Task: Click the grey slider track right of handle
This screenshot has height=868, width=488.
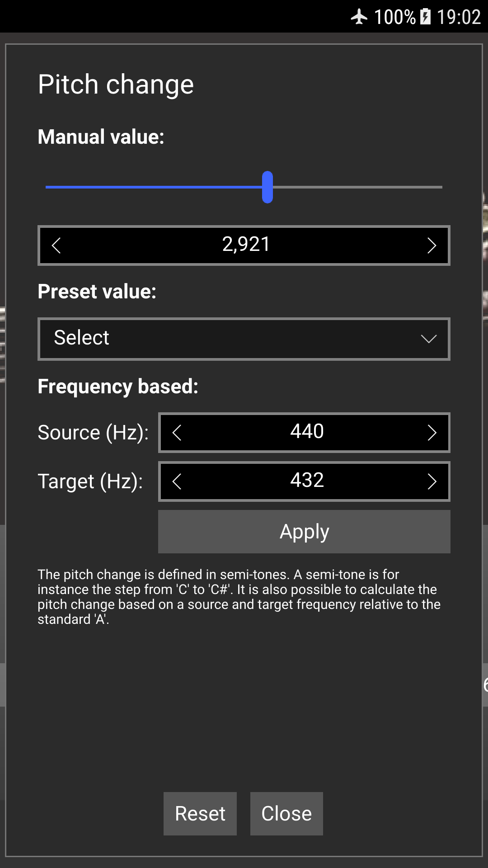Action: coord(357,187)
